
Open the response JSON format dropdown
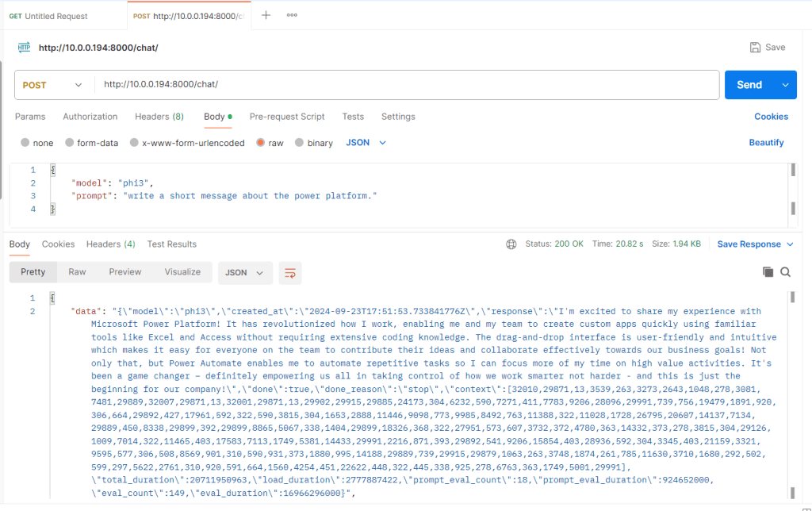click(x=245, y=273)
